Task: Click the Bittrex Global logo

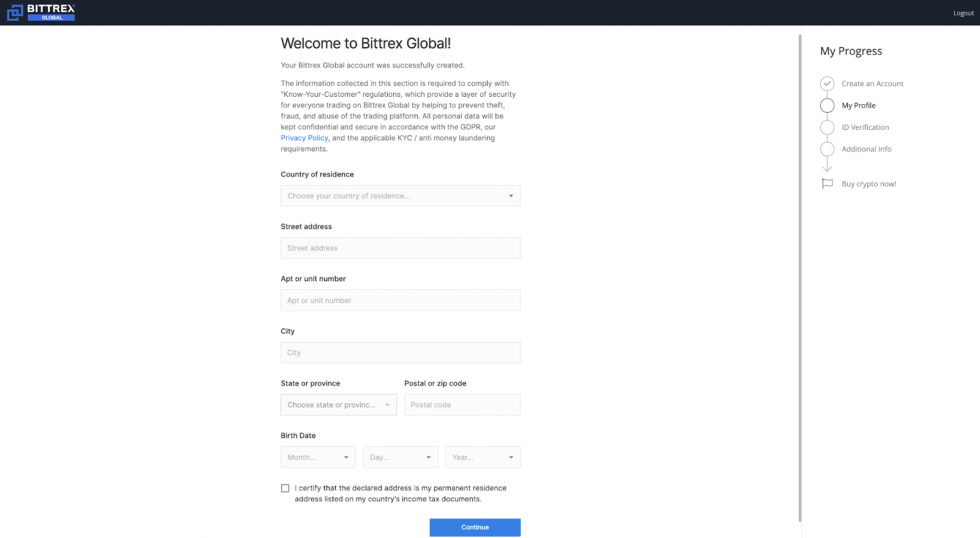Action: coord(41,12)
